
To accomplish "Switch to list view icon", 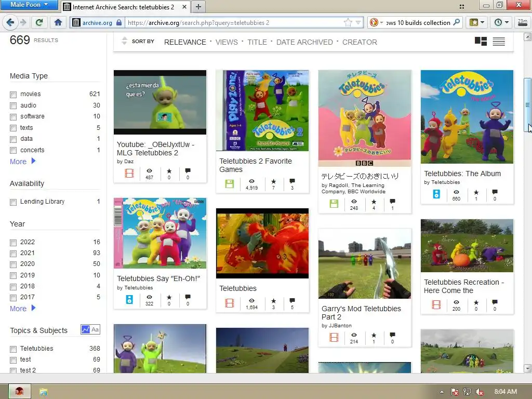I will pyautogui.click(x=499, y=42).
